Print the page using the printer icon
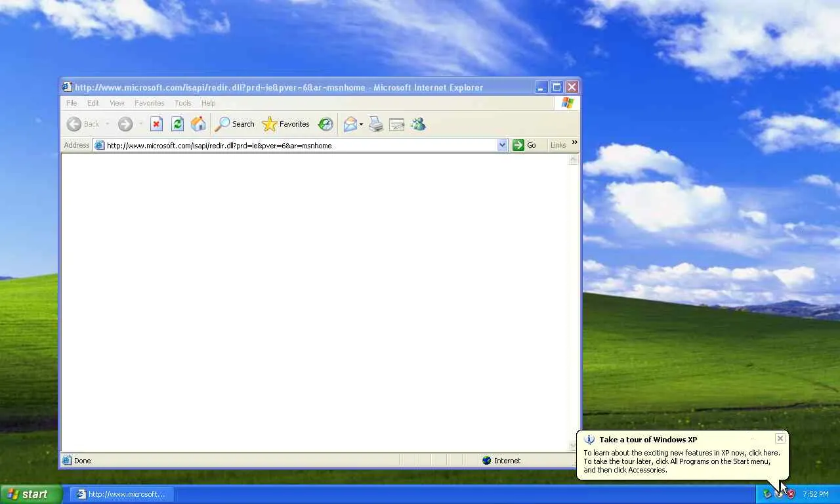Image resolution: width=840 pixels, height=504 pixels. 376,124
